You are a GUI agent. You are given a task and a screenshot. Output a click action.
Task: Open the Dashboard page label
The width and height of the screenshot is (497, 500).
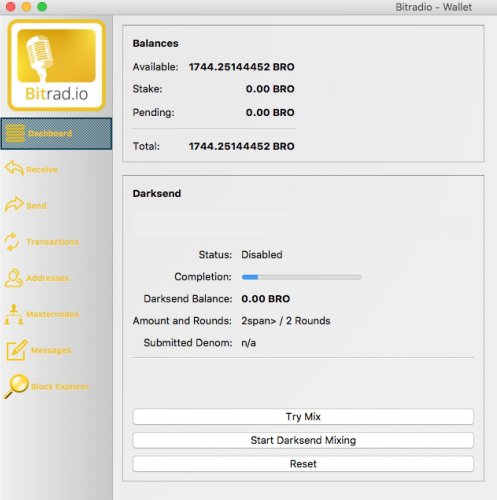click(x=50, y=133)
